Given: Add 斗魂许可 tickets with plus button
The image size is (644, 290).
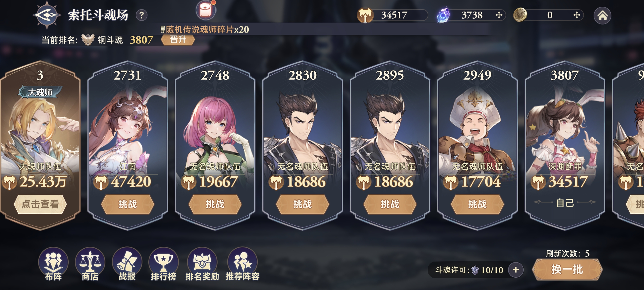Looking at the screenshot, I should click(x=516, y=270).
